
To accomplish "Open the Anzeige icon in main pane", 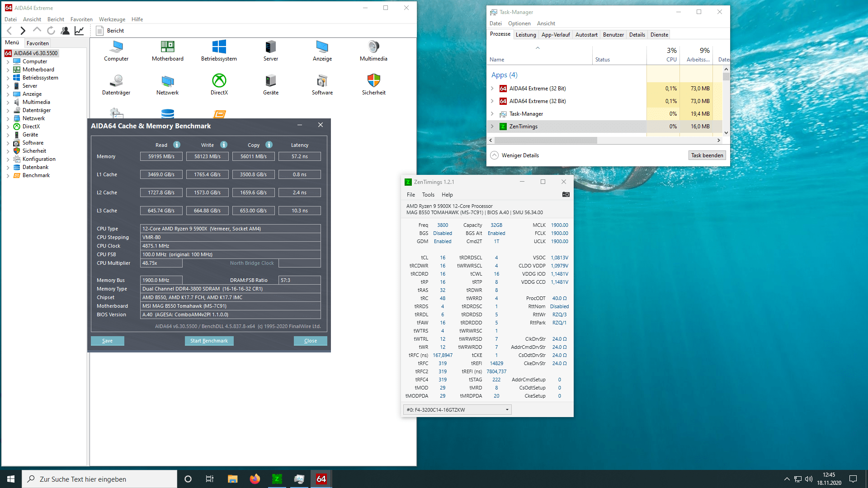I will [x=322, y=51].
